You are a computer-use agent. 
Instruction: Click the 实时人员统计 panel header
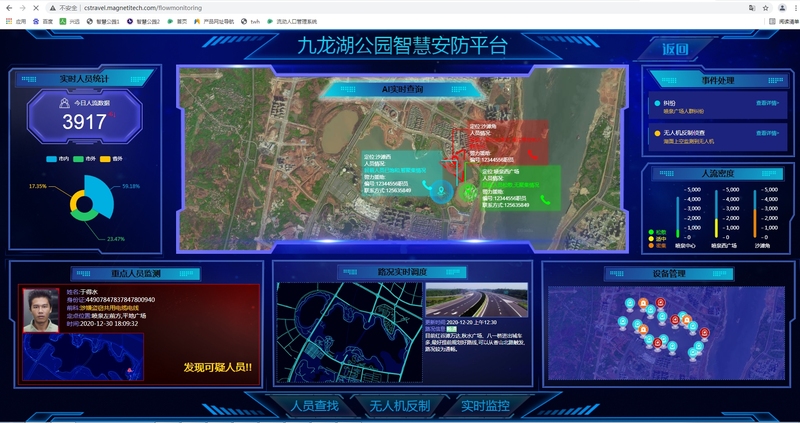(85, 79)
